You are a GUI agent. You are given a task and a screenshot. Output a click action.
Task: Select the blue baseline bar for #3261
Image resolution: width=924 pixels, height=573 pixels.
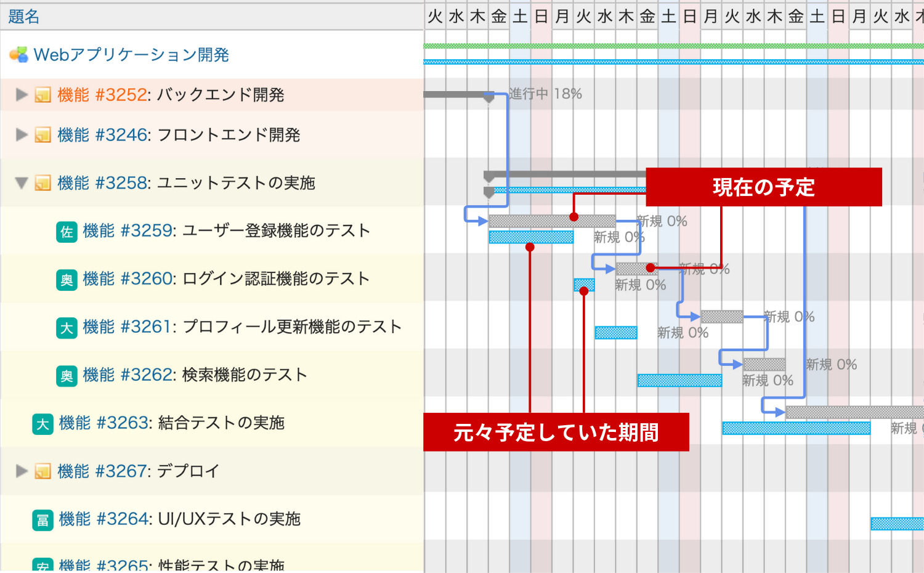616,333
